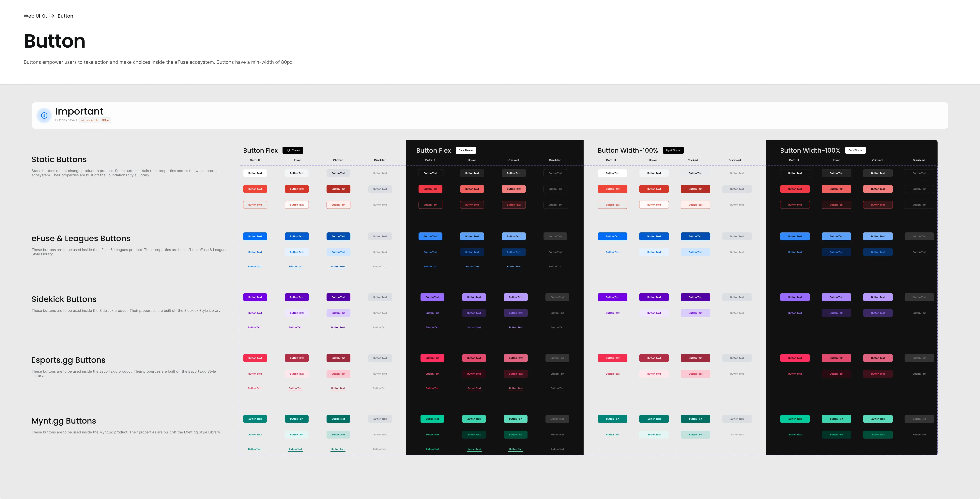980x499 pixels.
Task: Click the pink Esports.gg clicked-state button
Action: [338, 374]
